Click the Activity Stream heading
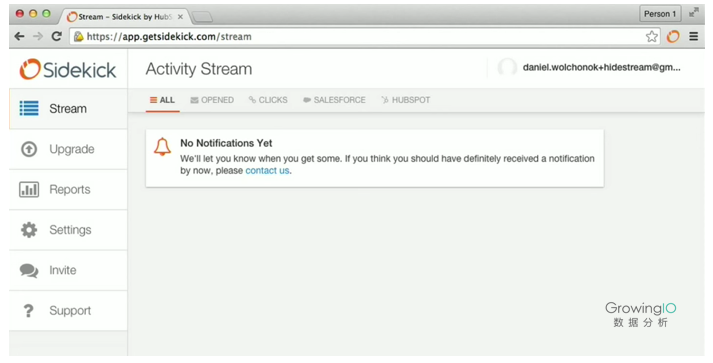Viewport: 713px width, 363px height. (199, 69)
